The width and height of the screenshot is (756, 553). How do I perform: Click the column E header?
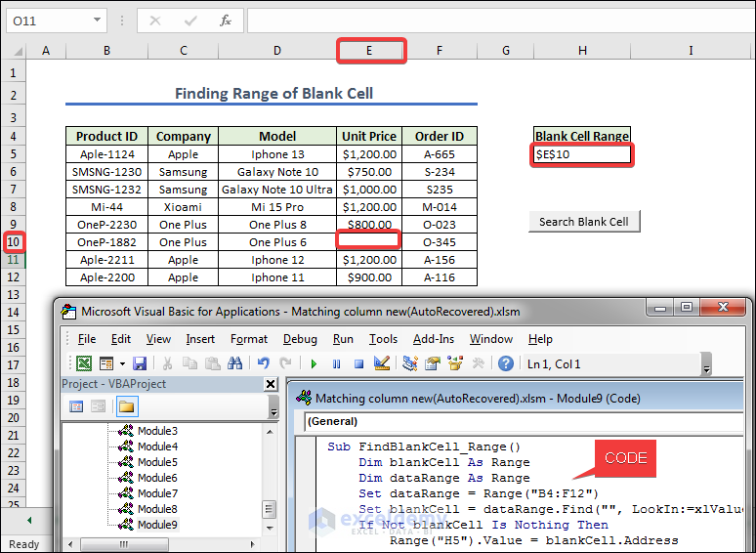click(x=371, y=51)
